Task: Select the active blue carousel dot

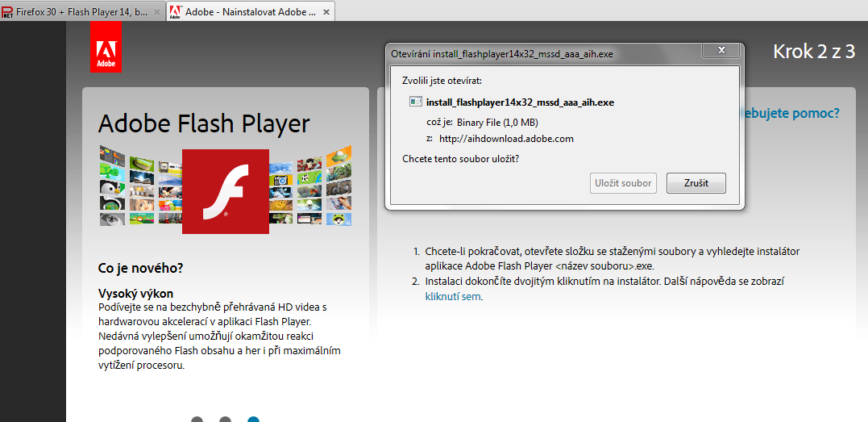Action: [x=254, y=420]
